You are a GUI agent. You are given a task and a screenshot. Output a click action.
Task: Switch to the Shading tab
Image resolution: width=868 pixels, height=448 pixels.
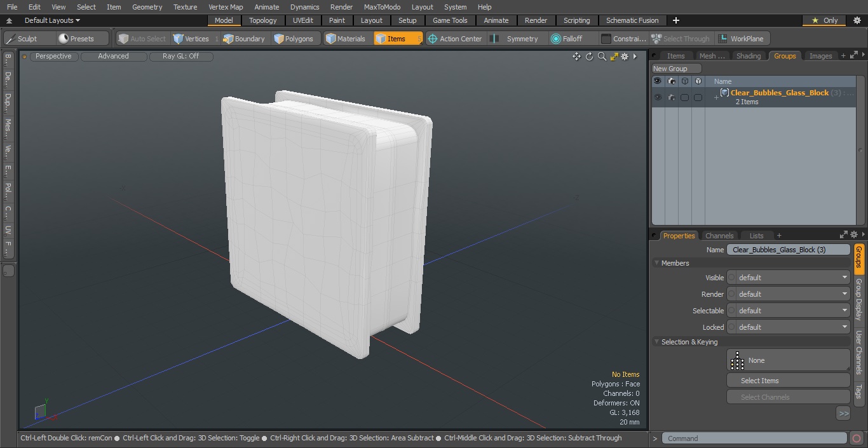click(749, 56)
